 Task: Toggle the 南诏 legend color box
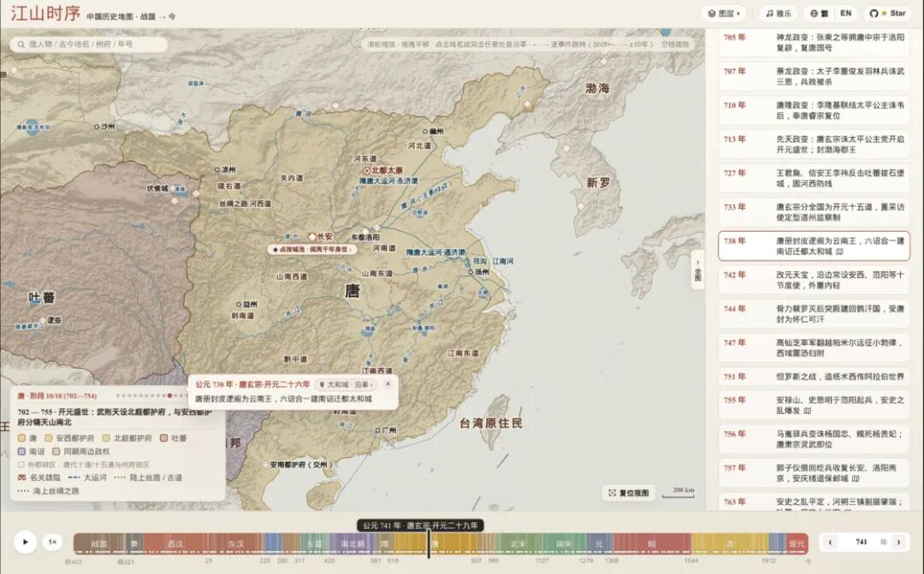coord(21,451)
